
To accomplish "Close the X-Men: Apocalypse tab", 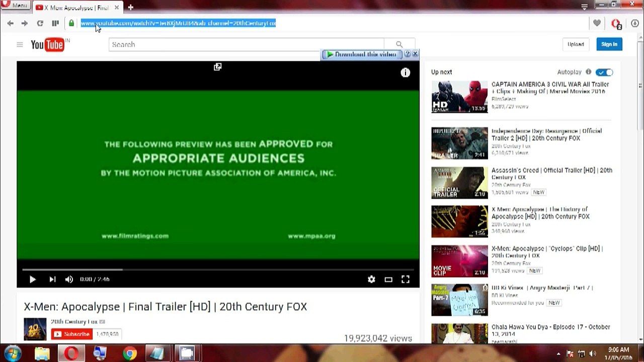I will pos(117,8).
